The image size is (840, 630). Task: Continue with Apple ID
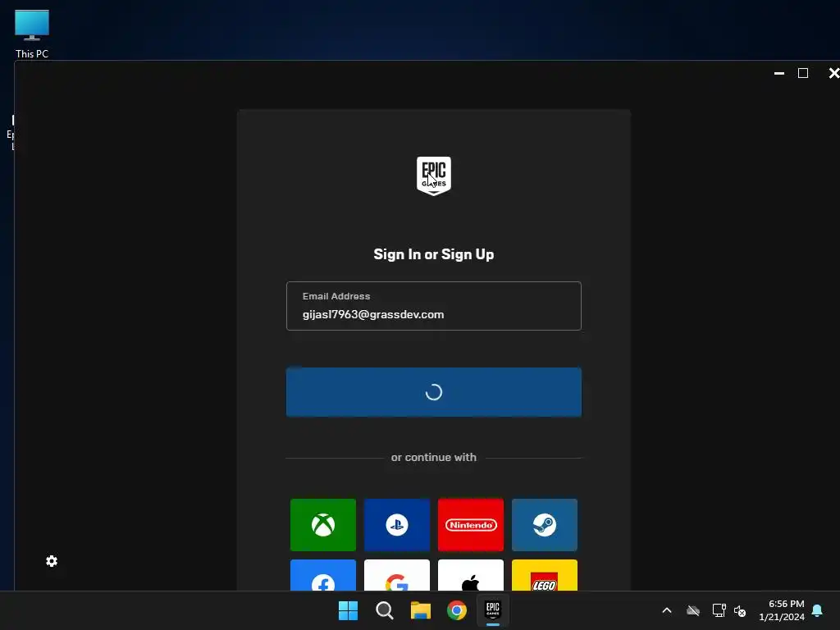471,575
